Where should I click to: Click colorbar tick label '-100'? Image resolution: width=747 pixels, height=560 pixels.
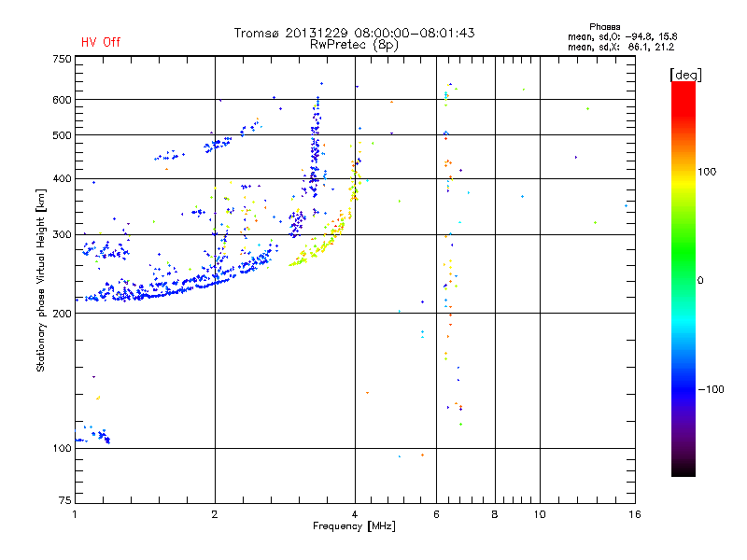click(x=711, y=389)
